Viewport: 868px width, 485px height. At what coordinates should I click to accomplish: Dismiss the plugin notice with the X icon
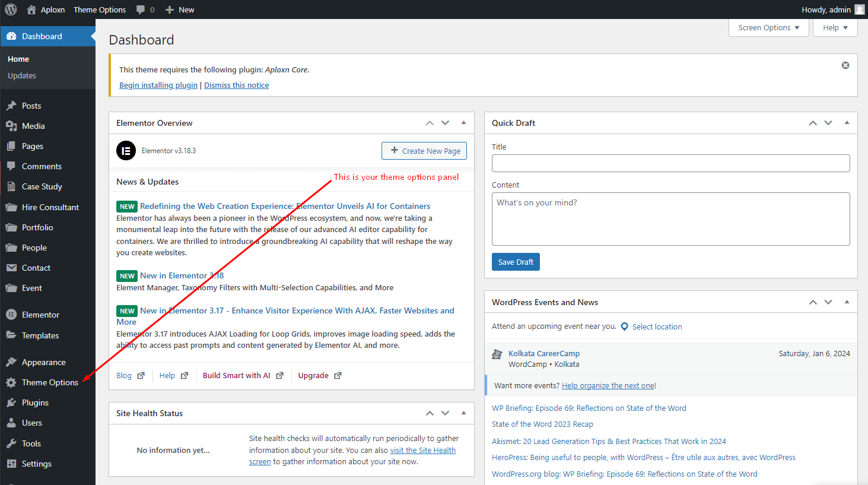click(x=845, y=65)
